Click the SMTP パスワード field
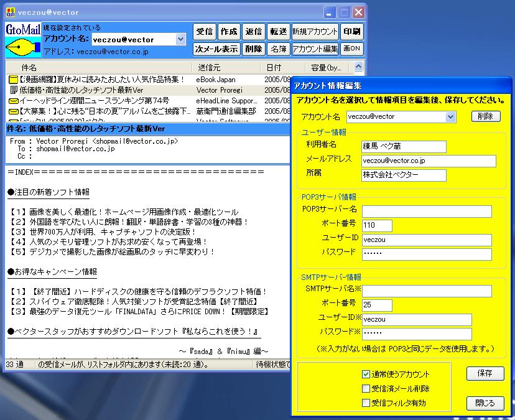The image size is (515, 420). coord(417,334)
